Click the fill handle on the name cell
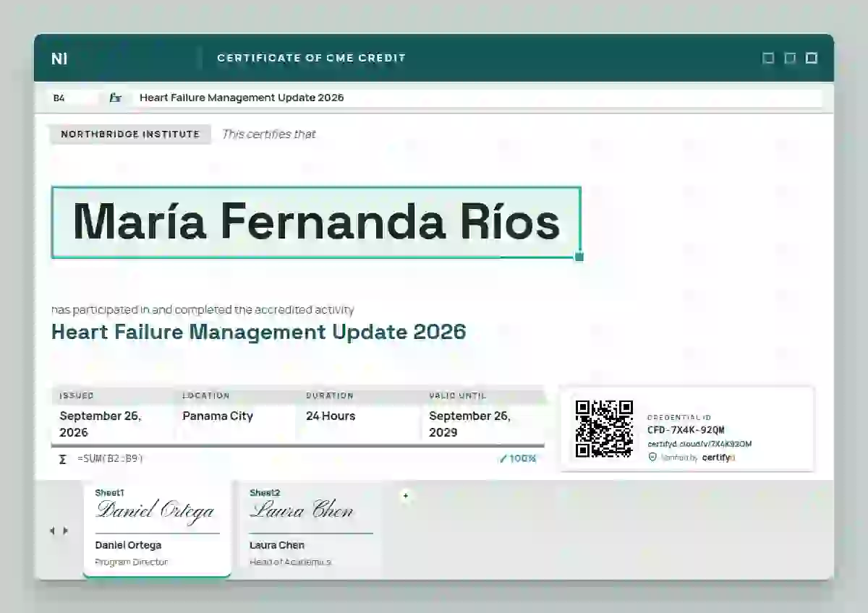Image resolution: width=868 pixels, height=613 pixels. click(579, 257)
